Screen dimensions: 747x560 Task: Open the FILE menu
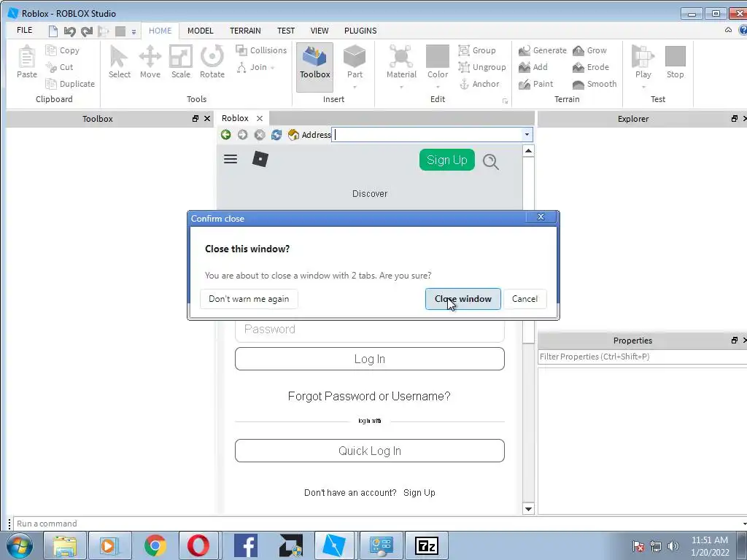(24, 30)
